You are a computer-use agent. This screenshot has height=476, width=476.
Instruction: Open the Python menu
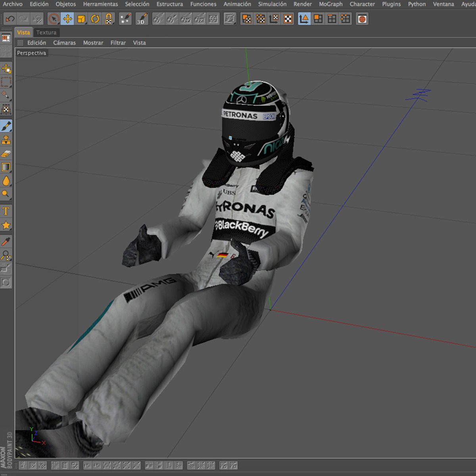(x=417, y=4)
